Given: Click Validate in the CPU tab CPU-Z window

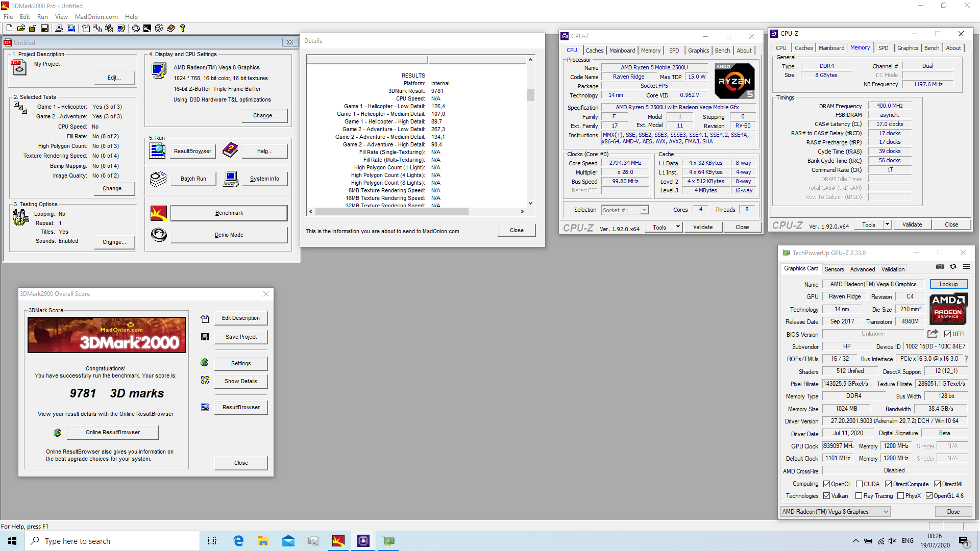Looking at the screenshot, I should tap(702, 227).
